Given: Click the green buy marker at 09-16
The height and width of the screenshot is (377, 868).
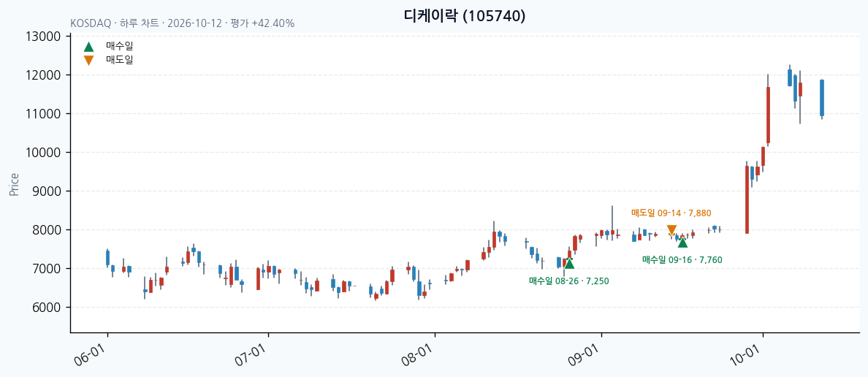Looking at the screenshot, I should pos(682,243).
